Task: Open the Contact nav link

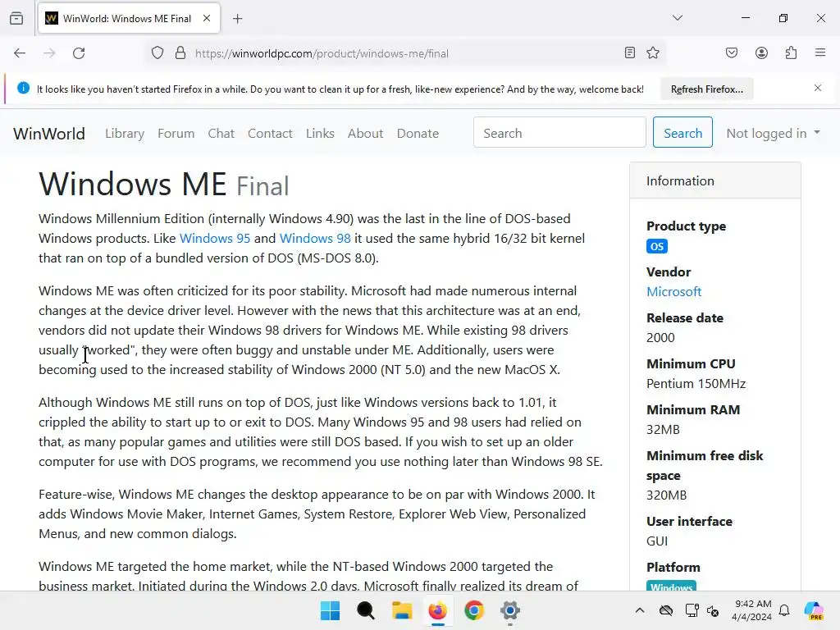Action: click(270, 134)
